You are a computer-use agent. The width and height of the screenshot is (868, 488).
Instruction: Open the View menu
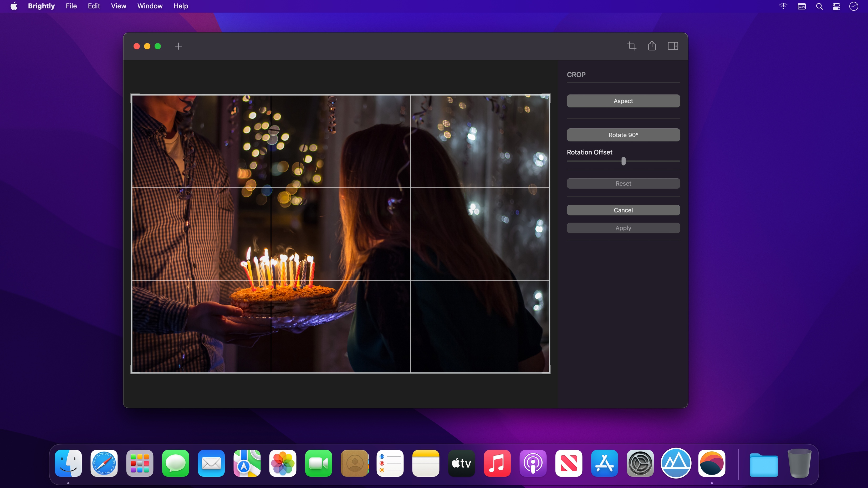(119, 6)
